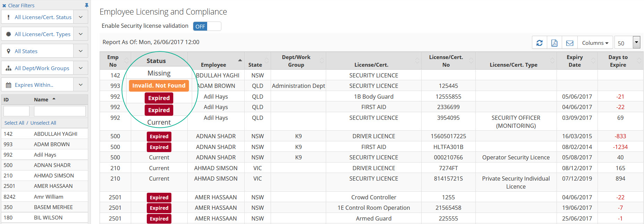
Task: Sort by Emp No column arrows
Action: (127, 61)
